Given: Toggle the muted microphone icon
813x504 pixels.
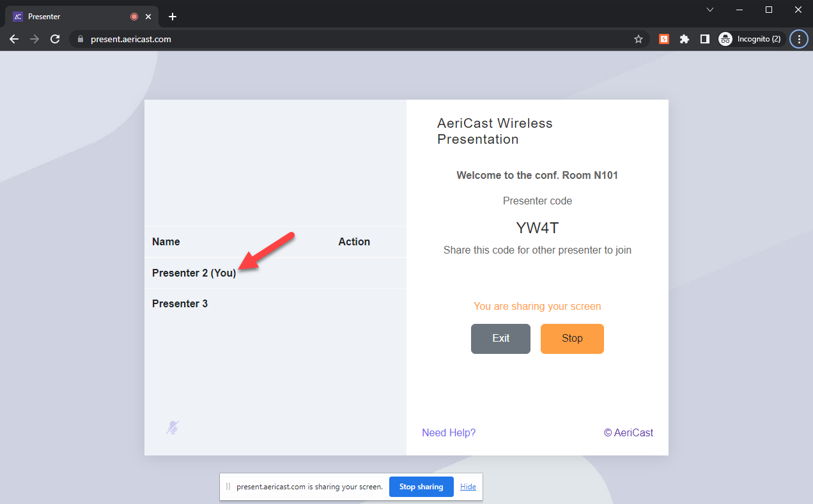Looking at the screenshot, I should coord(172,427).
